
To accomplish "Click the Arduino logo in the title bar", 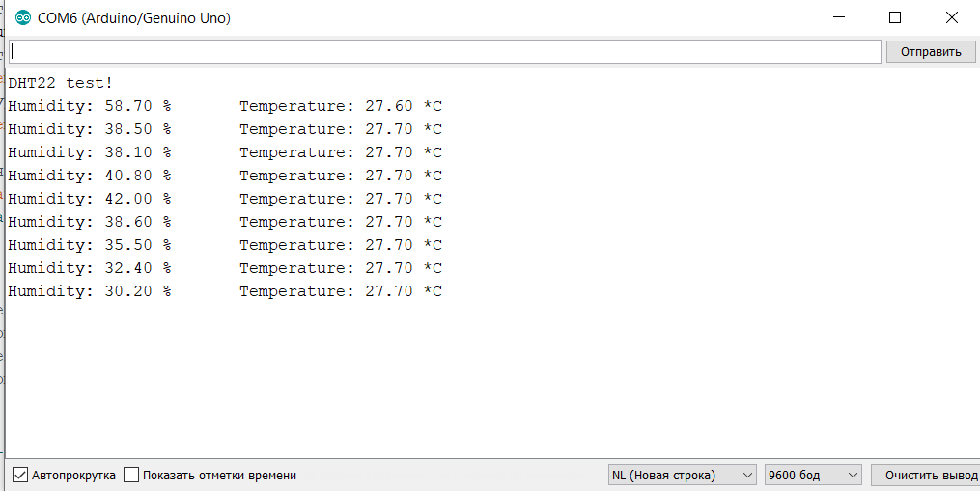I will 23,18.
